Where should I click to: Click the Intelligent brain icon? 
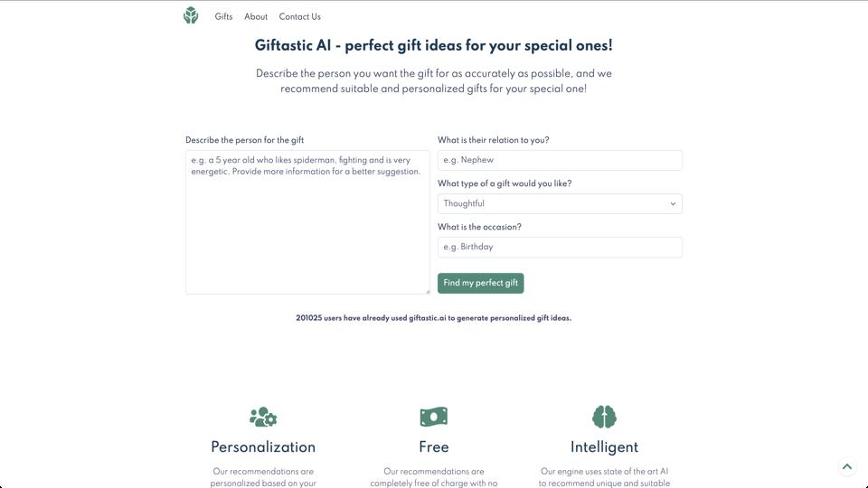click(604, 417)
